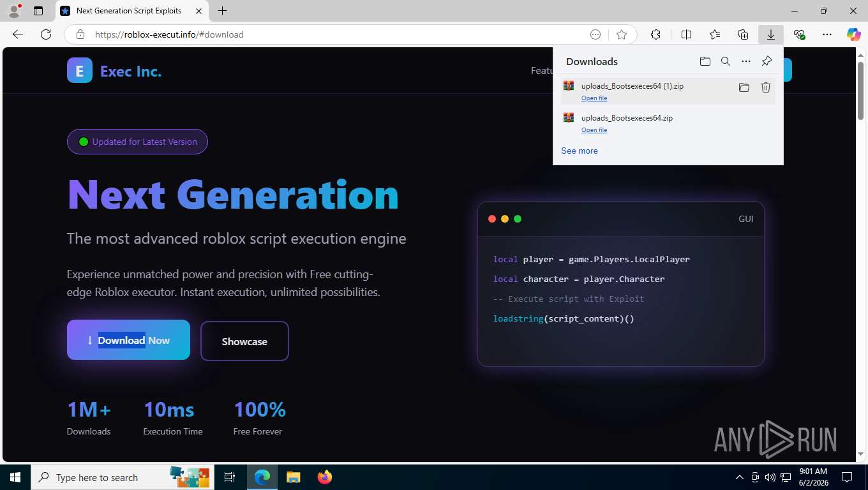Open the tab actions menu icon

pos(38,11)
